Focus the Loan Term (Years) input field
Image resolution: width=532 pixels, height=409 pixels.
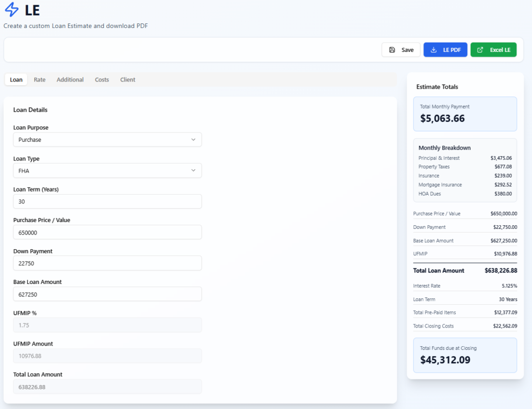pyautogui.click(x=107, y=201)
